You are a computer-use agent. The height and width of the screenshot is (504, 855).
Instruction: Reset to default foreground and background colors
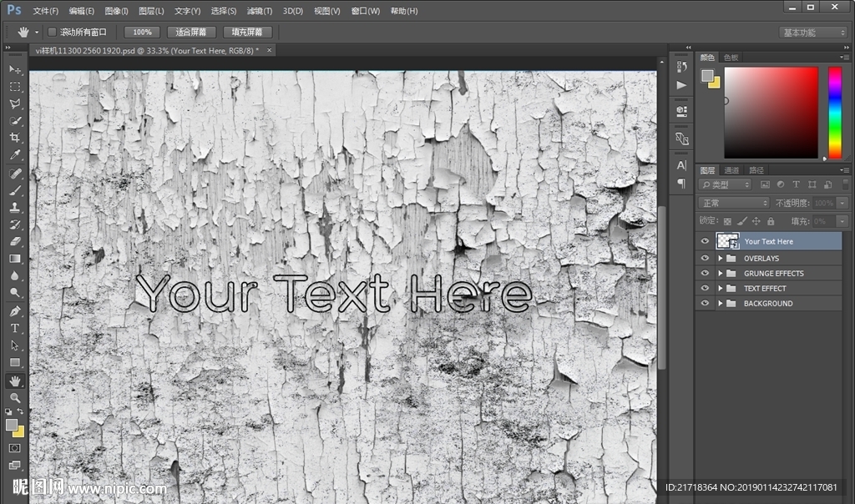coord(8,411)
